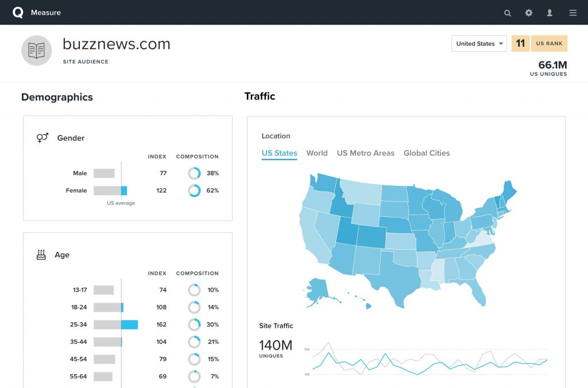Click the 66.1M US uniques value

552,64
